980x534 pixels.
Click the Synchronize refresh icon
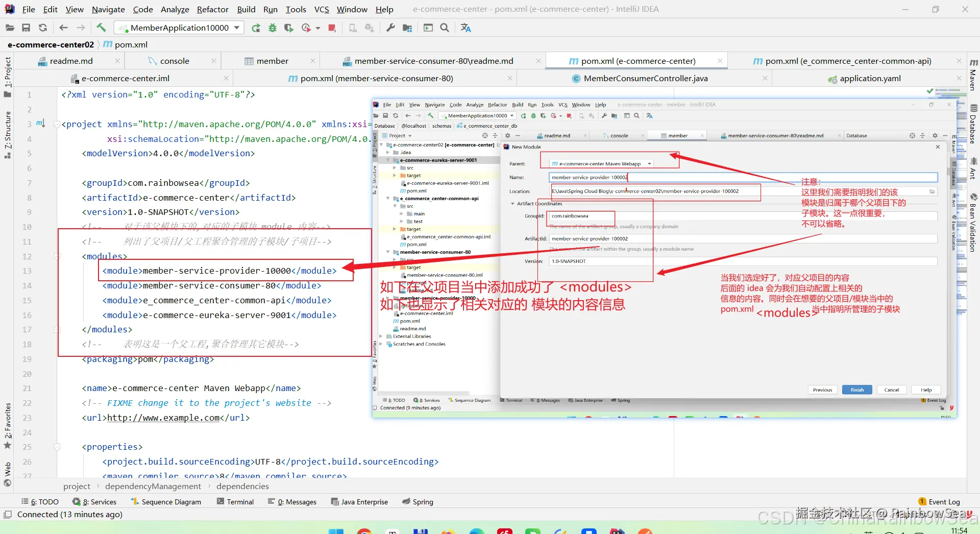click(43, 28)
